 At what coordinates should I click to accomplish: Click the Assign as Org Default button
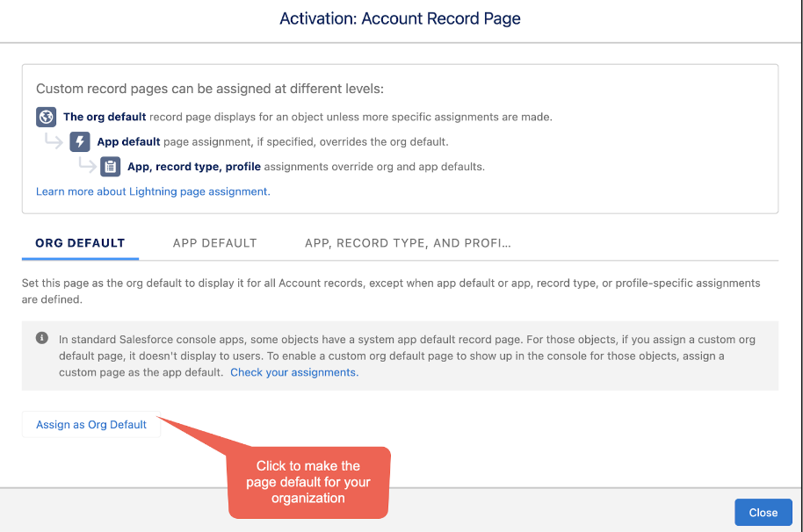point(91,425)
